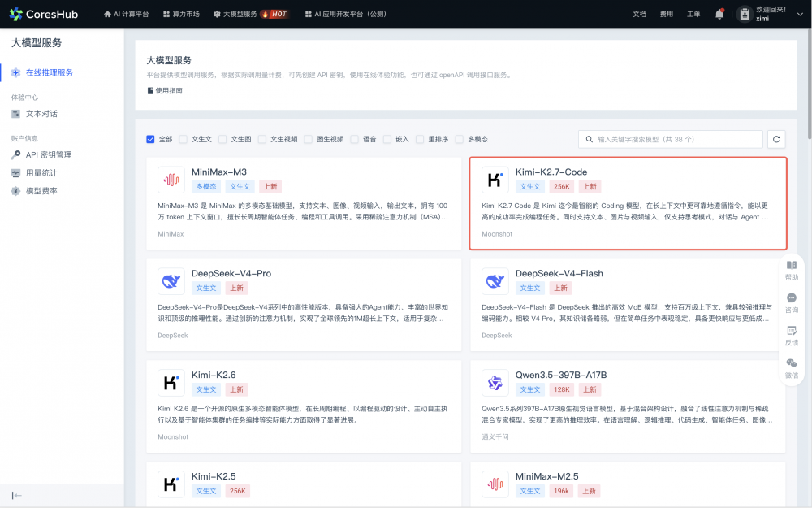This screenshot has width=812, height=508.
Task: Click the Kimi-K2.5 model title
Action: (214, 476)
